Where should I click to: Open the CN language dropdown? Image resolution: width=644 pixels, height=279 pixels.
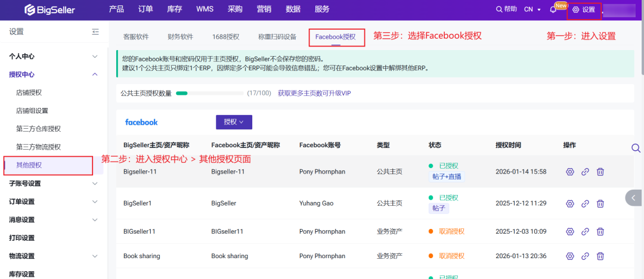point(532,10)
